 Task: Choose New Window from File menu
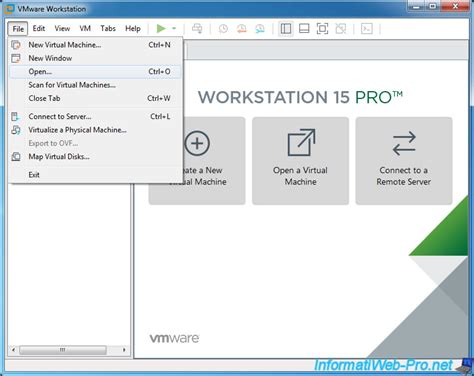(95, 58)
